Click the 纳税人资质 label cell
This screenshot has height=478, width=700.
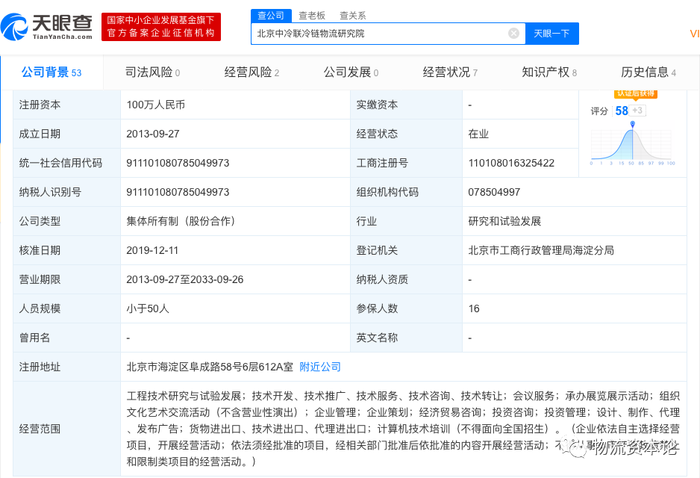pos(406,279)
